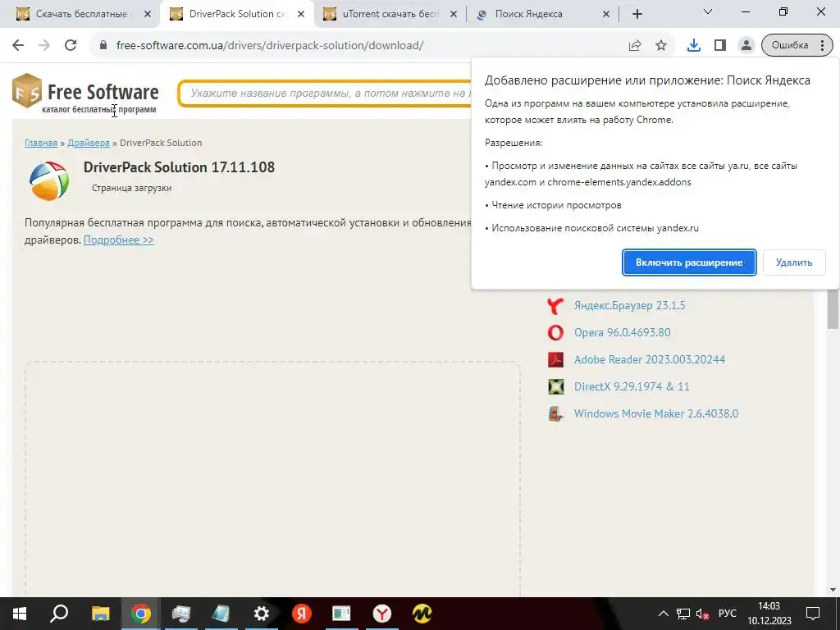840x630 pixels.
Task: Click the Adobe Reader icon in list
Action: (x=555, y=359)
